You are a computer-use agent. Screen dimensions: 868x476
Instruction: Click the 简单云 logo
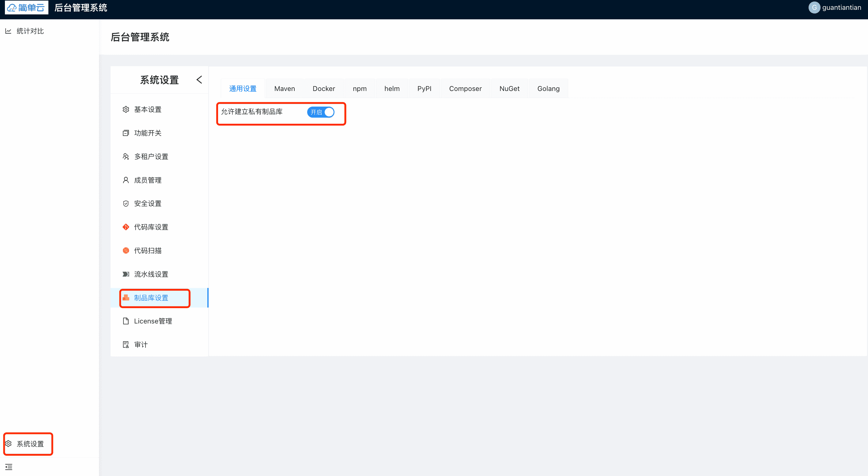tap(26, 7)
